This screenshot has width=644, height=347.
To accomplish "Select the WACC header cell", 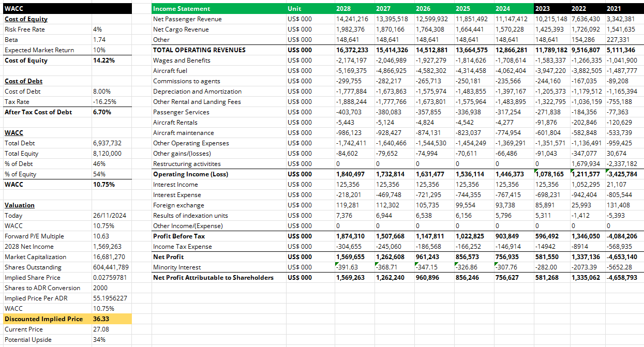I will pos(67,8).
